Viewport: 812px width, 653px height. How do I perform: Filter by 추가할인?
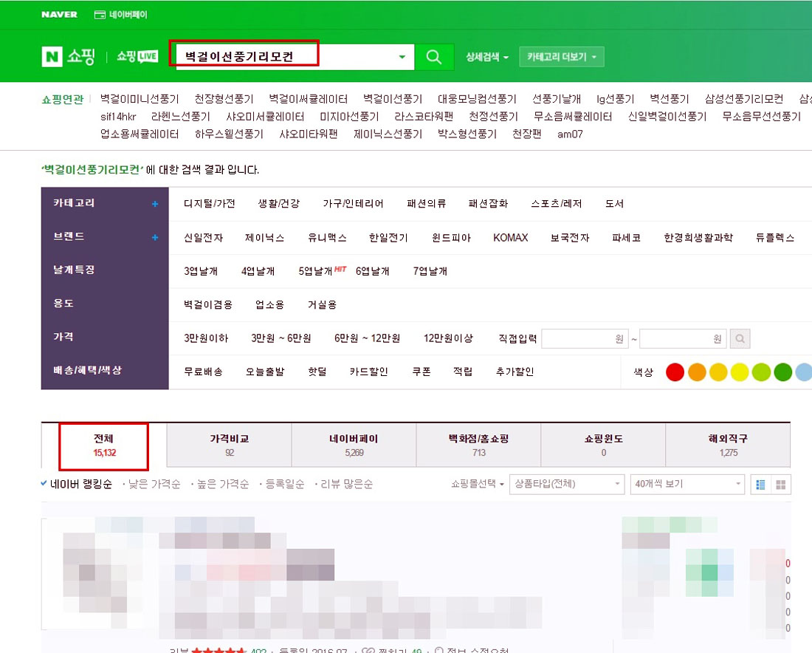click(x=515, y=372)
